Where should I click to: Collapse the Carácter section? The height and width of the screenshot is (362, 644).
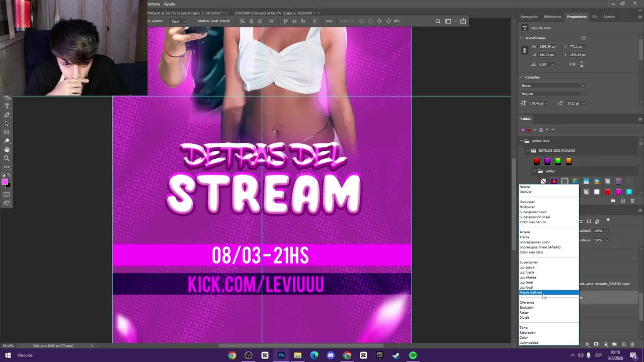(x=522, y=77)
